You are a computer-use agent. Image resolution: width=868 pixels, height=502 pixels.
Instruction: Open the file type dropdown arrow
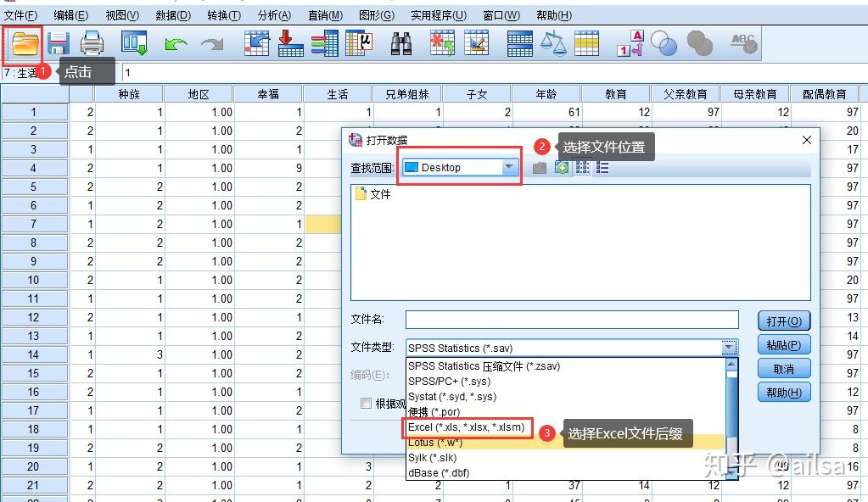click(729, 348)
